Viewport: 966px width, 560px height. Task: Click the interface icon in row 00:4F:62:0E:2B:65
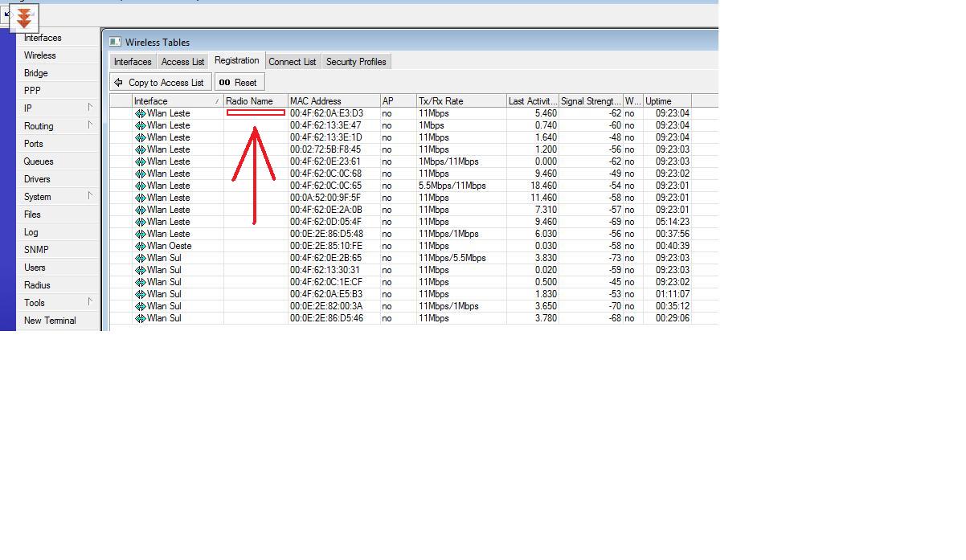pyautogui.click(x=140, y=258)
